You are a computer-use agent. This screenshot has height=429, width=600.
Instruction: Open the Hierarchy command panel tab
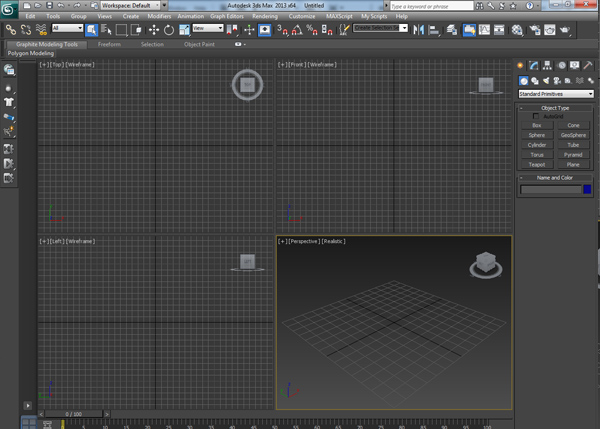pos(547,65)
